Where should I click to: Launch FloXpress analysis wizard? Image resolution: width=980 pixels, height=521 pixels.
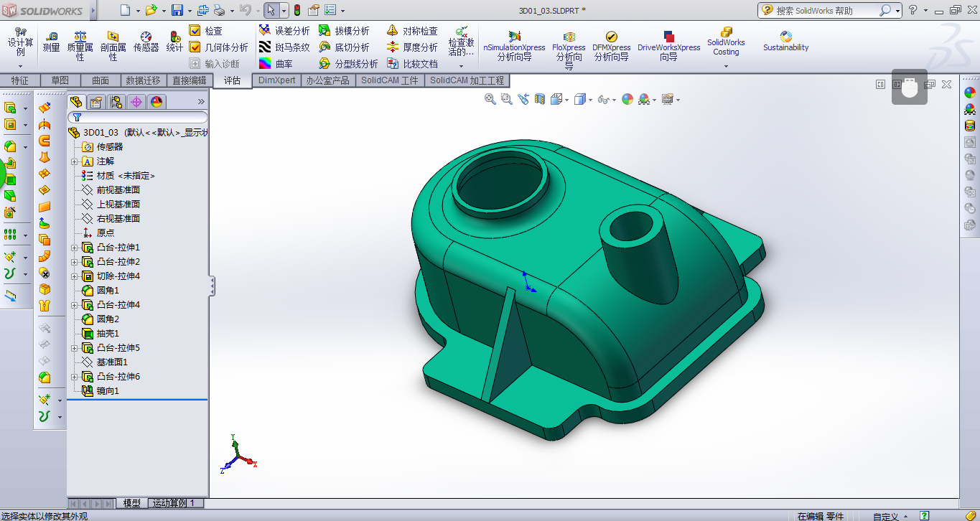569,50
